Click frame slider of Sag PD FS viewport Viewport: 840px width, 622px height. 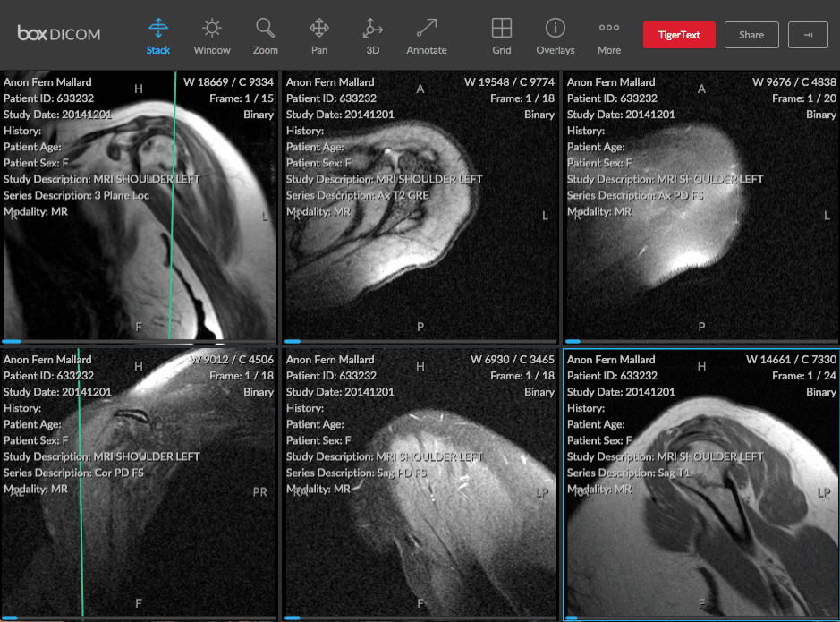[x=420, y=618]
